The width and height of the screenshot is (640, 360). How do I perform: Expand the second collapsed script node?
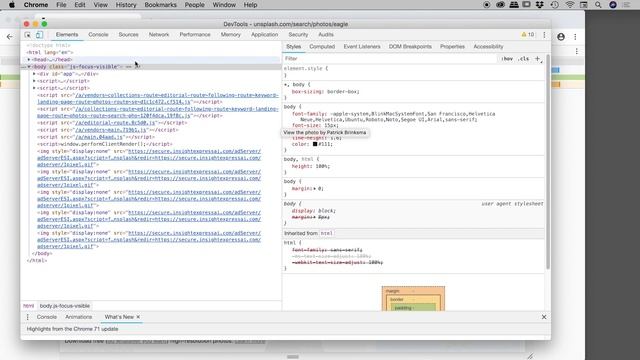(x=34, y=88)
